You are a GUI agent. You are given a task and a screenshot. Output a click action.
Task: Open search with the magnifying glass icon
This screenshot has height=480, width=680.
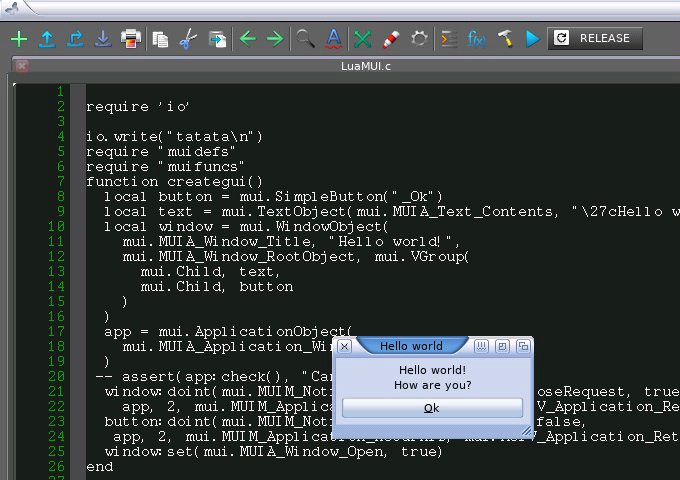click(x=304, y=39)
